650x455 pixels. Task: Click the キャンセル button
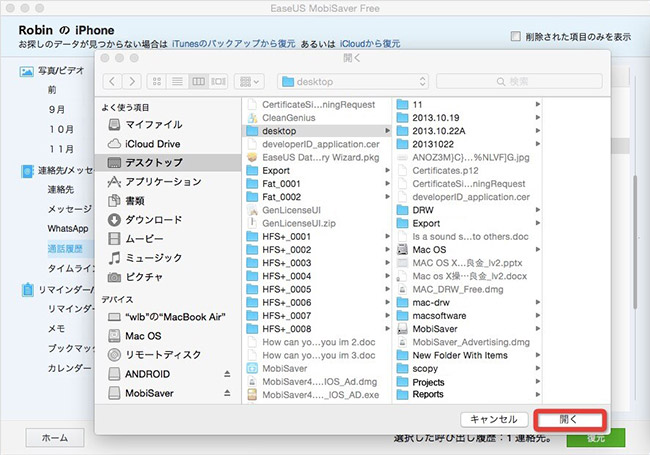(x=494, y=419)
